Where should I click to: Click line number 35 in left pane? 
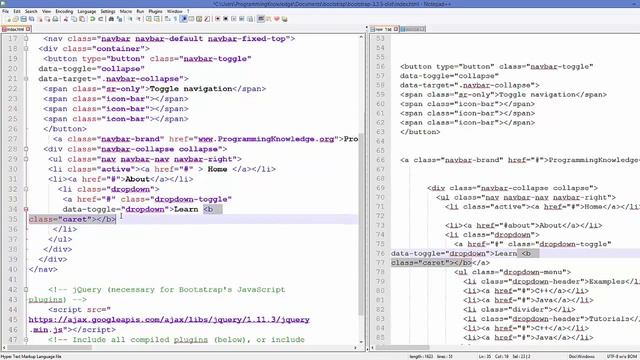coord(13,220)
